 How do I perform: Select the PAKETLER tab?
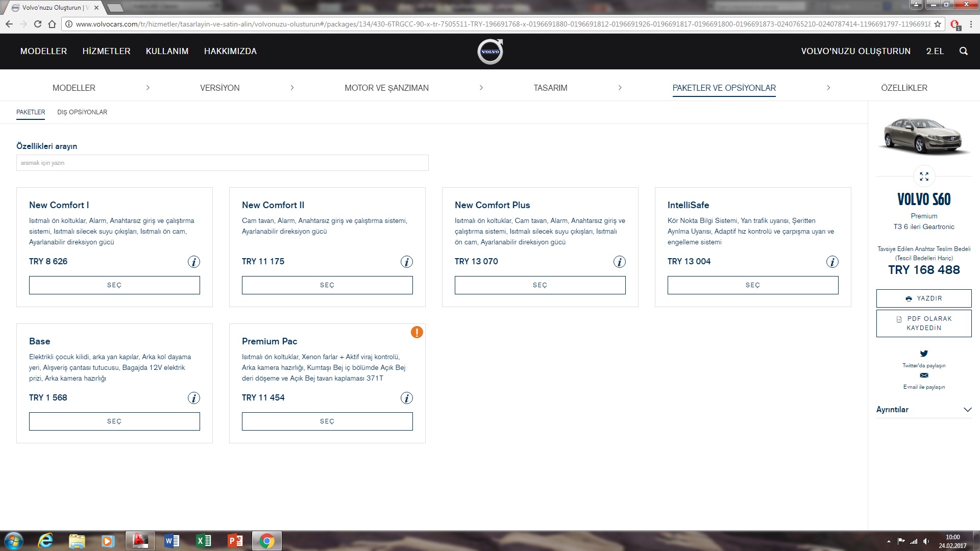click(31, 112)
